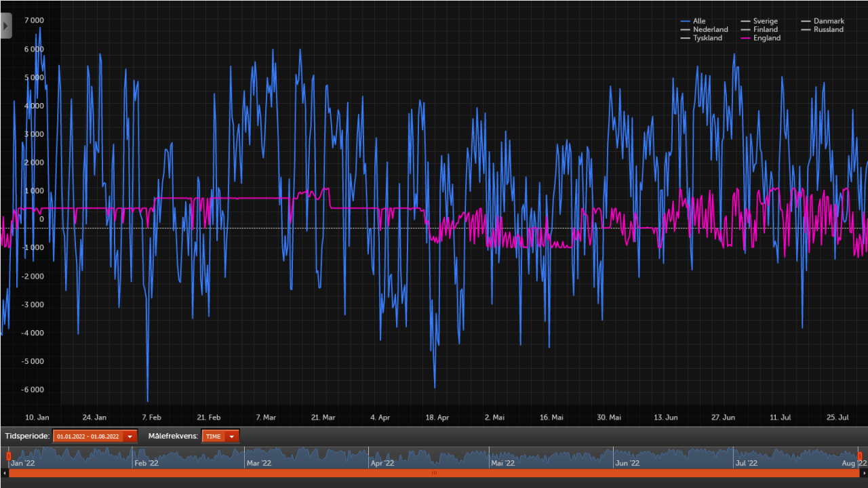Enable the Russland legend entry
Image resolution: width=868 pixels, height=488 pixels.
828,30
